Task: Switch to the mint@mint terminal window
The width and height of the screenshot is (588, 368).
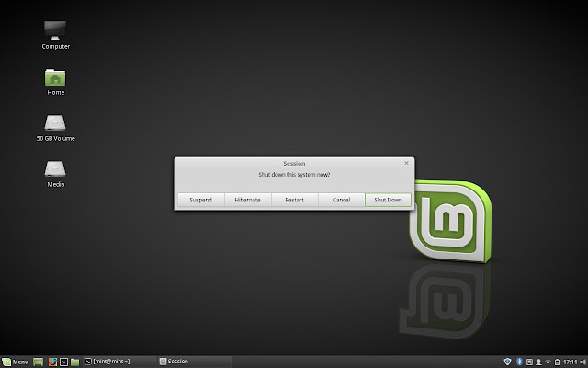Action: pos(119,362)
